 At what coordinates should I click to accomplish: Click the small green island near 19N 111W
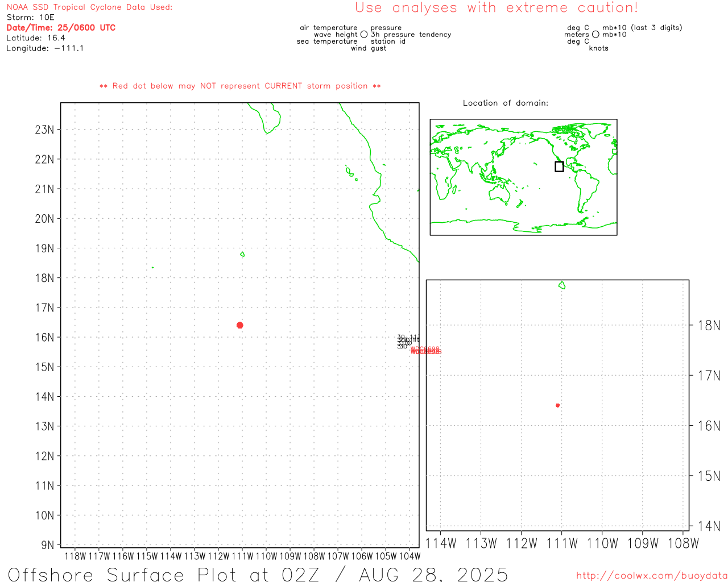242,254
